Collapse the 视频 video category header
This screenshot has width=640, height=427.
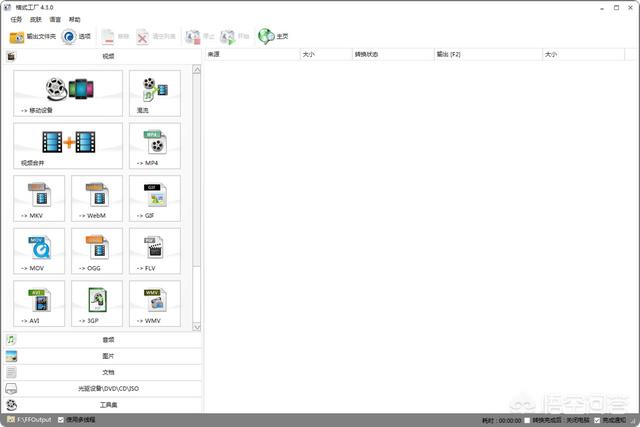click(102, 56)
